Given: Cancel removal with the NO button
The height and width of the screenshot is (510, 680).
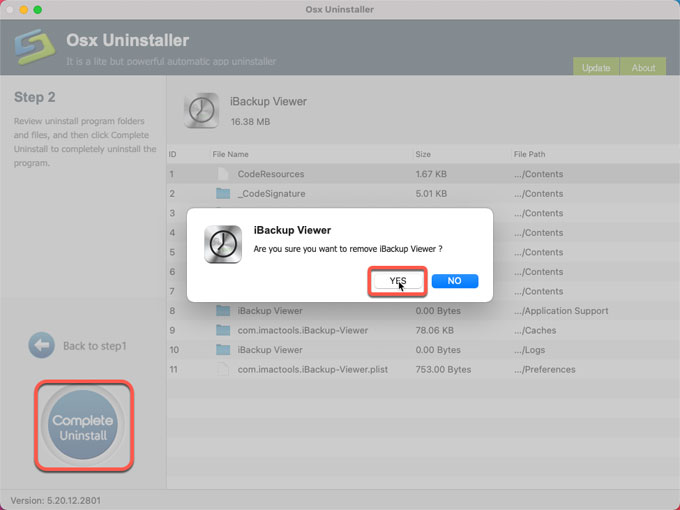Looking at the screenshot, I should coord(454,281).
